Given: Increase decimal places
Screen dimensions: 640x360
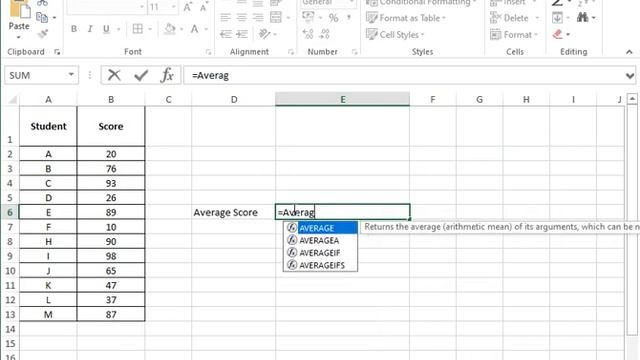Looking at the screenshot, I should point(308,34).
